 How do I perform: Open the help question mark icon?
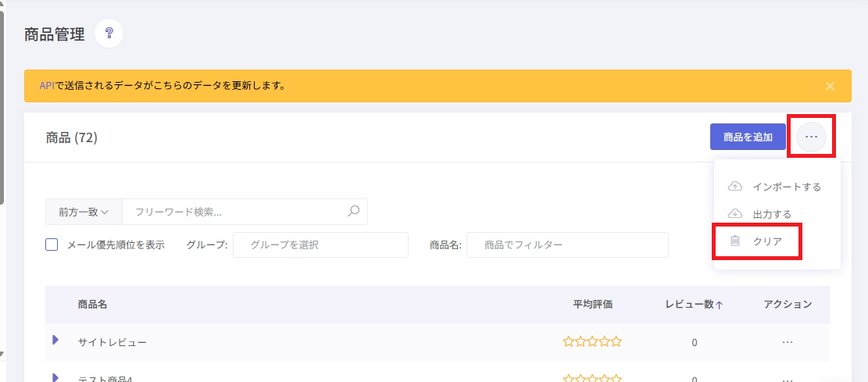109,34
